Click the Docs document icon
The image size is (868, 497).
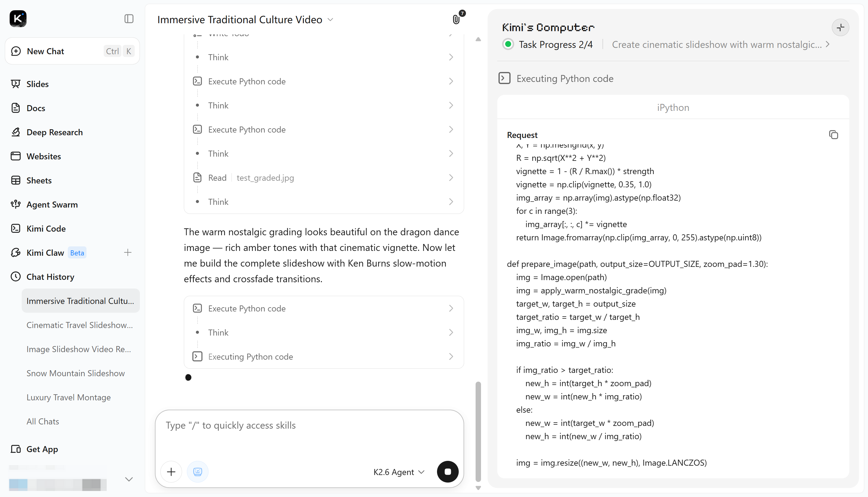coord(16,108)
